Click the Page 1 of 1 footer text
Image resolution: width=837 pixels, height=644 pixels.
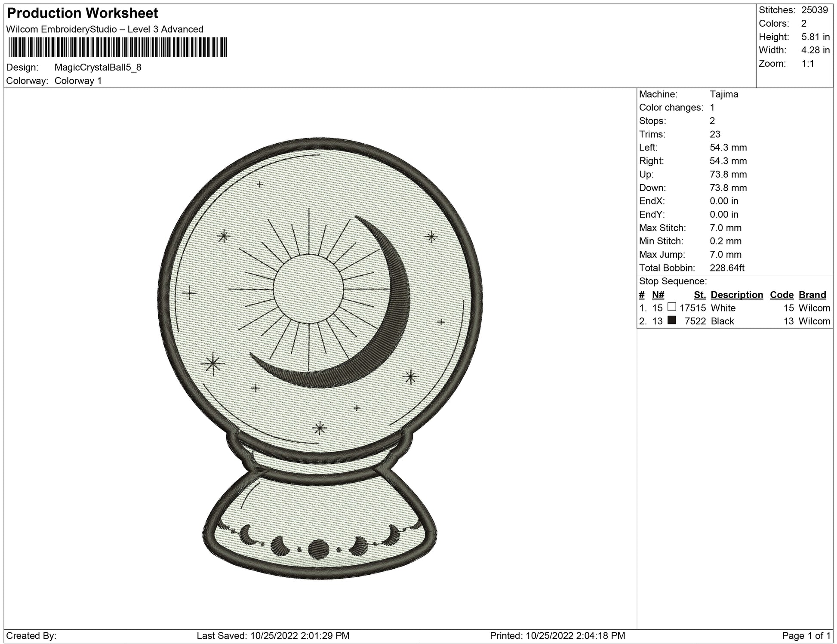pyautogui.click(x=806, y=635)
